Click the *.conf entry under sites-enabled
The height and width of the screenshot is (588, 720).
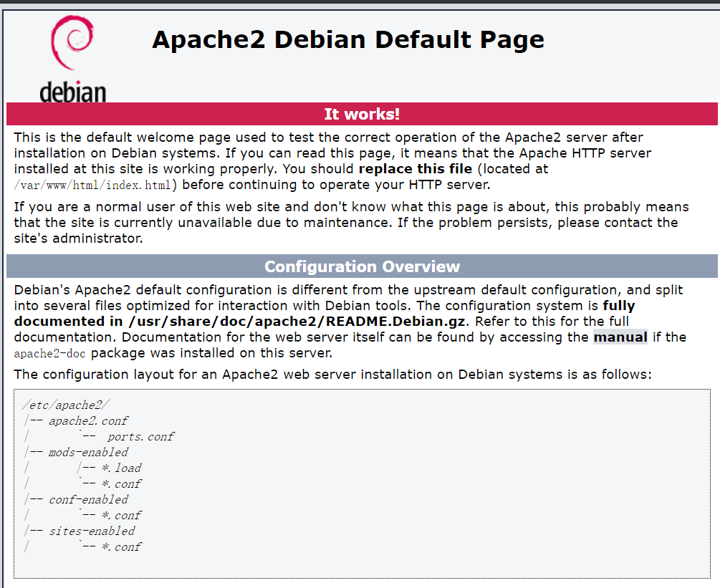tap(122, 546)
